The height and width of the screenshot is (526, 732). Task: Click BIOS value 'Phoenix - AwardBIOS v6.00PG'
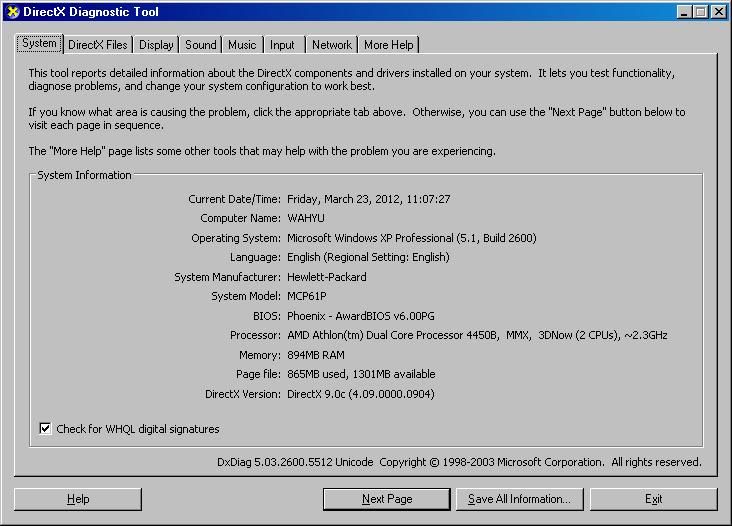[x=360, y=316]
